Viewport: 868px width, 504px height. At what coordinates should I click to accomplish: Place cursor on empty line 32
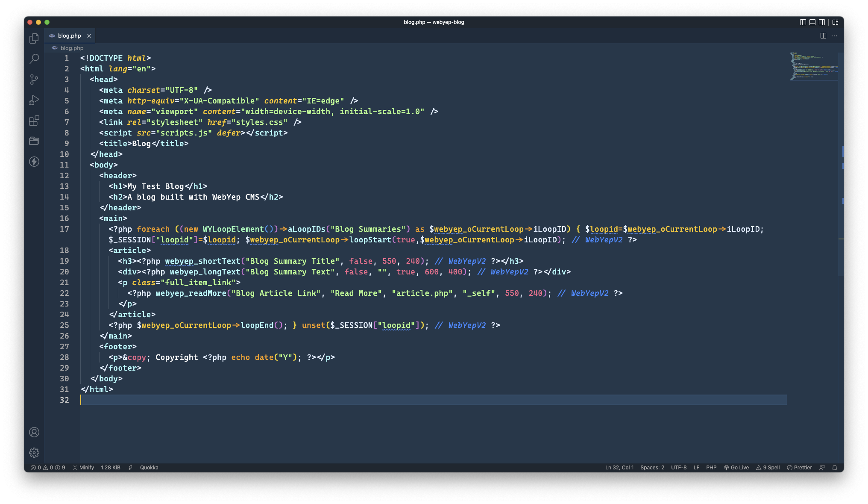(433, 400)
